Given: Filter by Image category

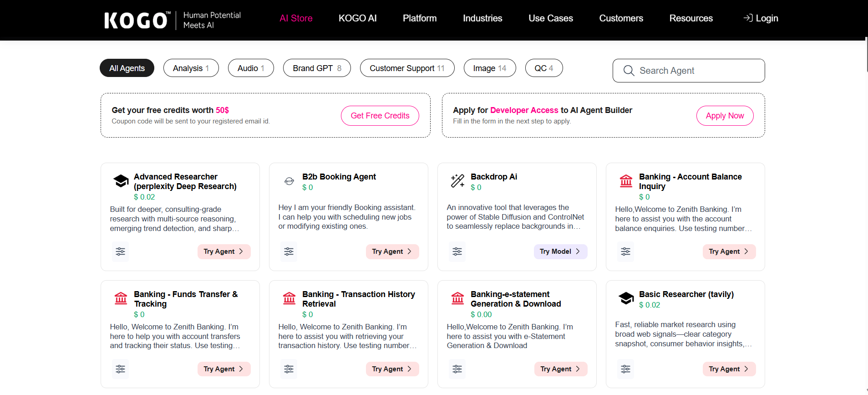Looking at the screenshot, I should coord(490,68).
